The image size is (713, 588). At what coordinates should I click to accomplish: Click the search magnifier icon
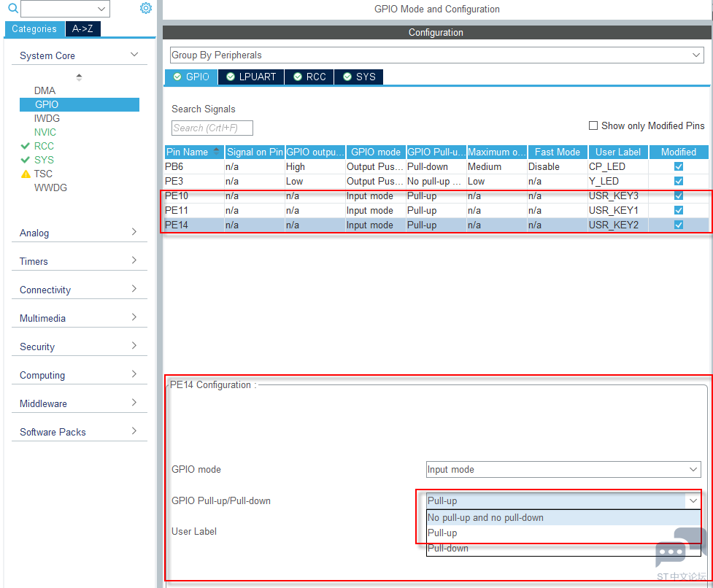click(13, 8)
